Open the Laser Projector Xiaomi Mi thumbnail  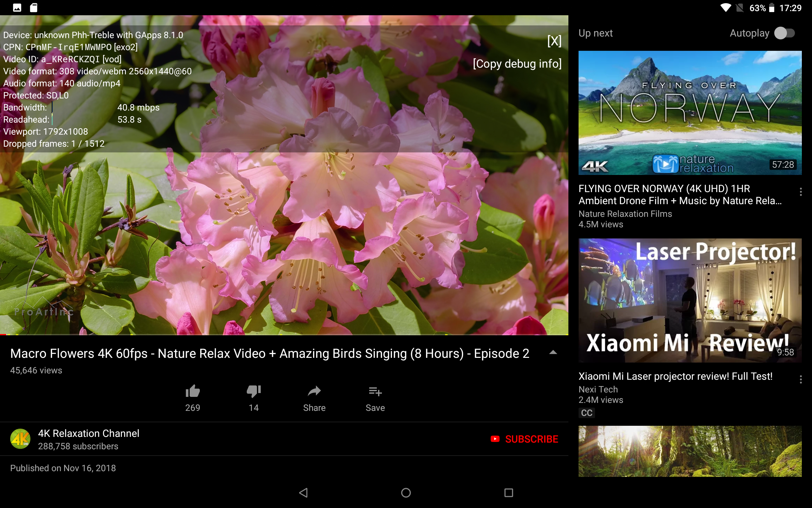coord(690,300)
